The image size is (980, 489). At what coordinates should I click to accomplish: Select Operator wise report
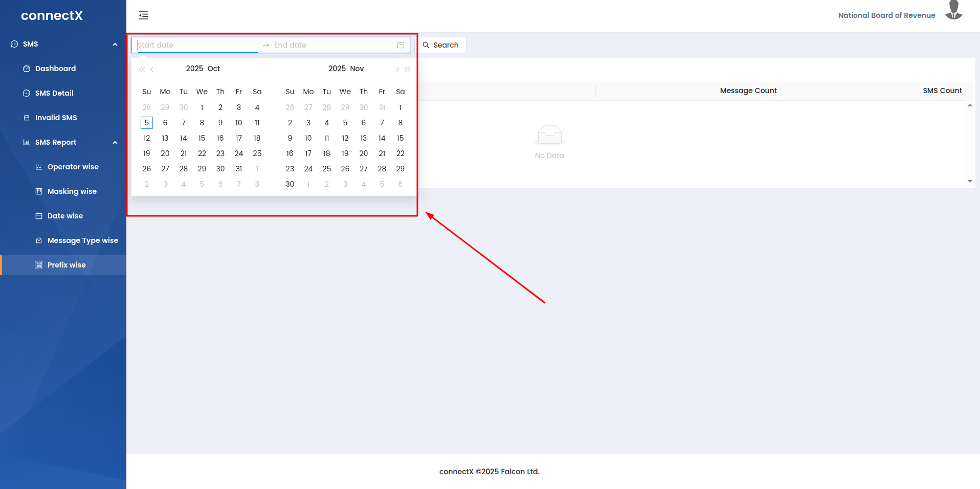pos(73,167)
